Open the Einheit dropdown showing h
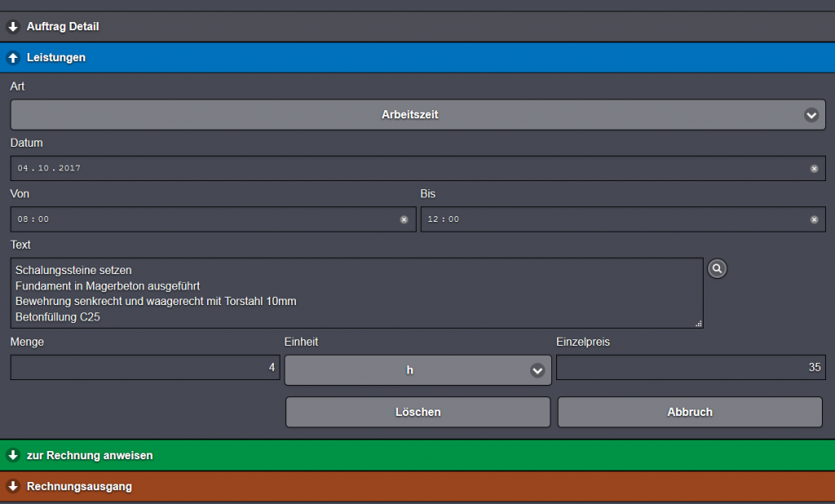The width and height of the screenshot is (835, 504). point(409,370)
